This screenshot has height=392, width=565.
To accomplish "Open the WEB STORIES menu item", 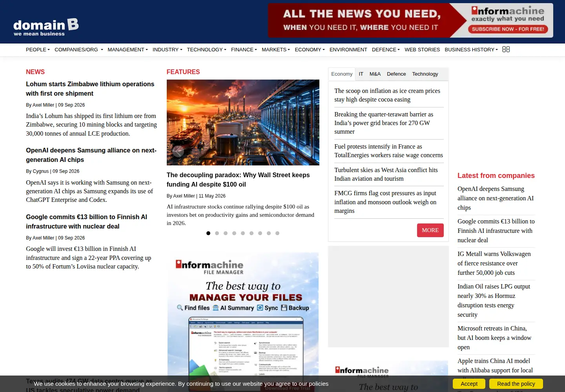I will click(422, 50).
